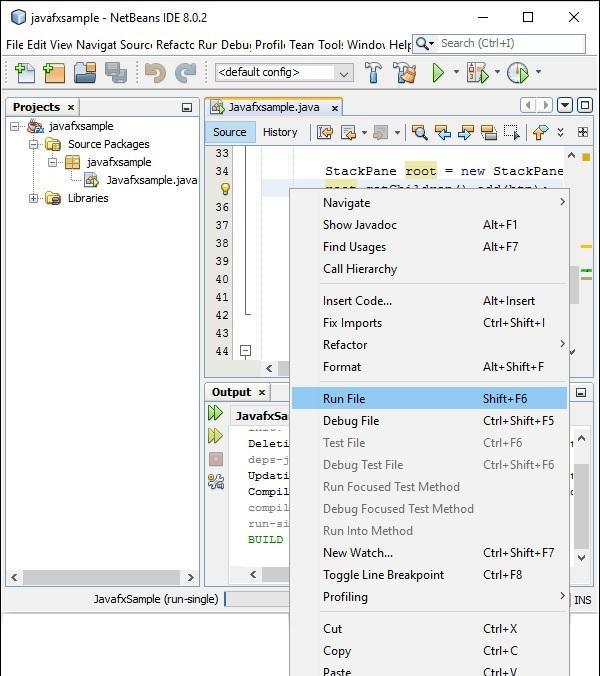Select Javafxsample.java in Projects tree
This screenshot has height=676, width=600.
pyautogui.click(x=151, y=180)
